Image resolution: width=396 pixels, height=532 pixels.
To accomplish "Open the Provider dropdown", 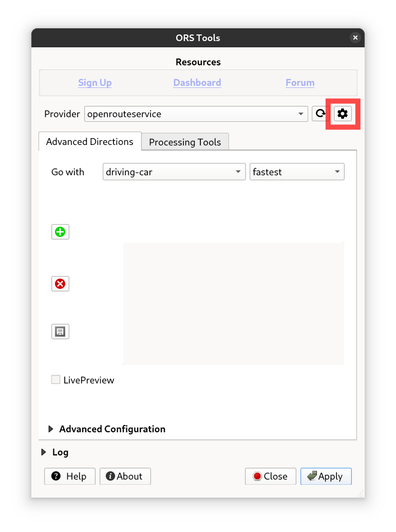I will 196,114.
